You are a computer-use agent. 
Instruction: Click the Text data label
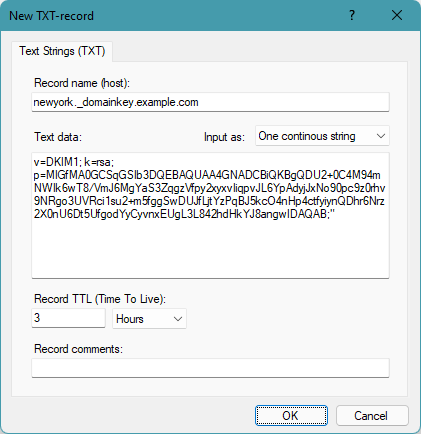pyautogui.click(x=58, y=137)
